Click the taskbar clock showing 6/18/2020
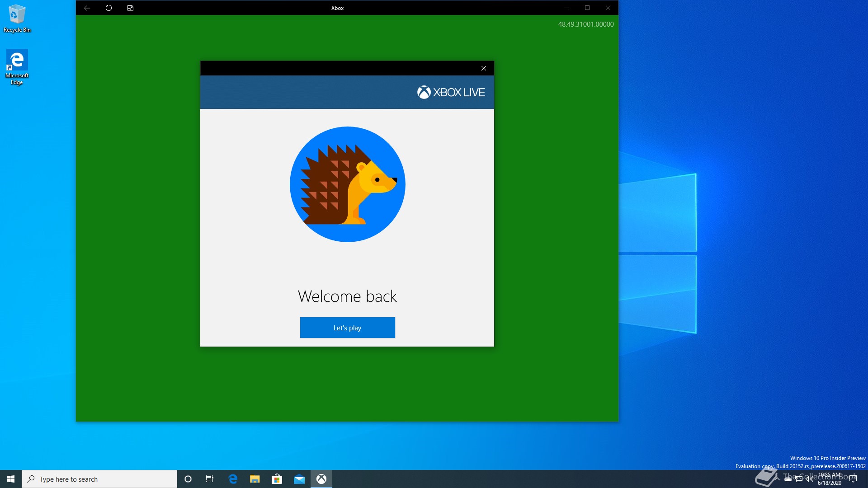Screen dimensions: 868x488 tap(830, 479)
